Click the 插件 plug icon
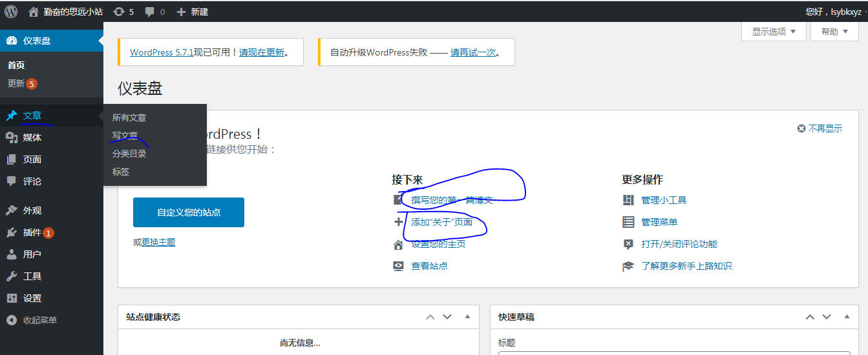 pos(12,232)
